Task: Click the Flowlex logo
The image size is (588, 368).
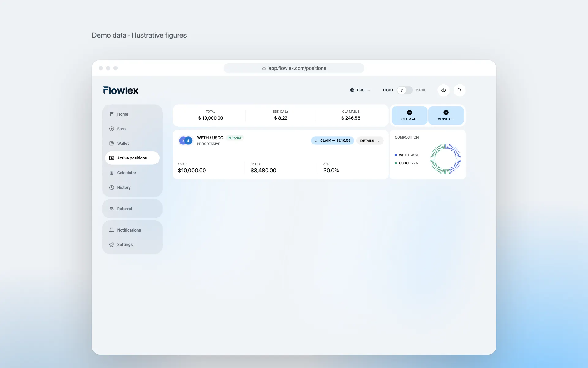Action: [x=121, y=90]
